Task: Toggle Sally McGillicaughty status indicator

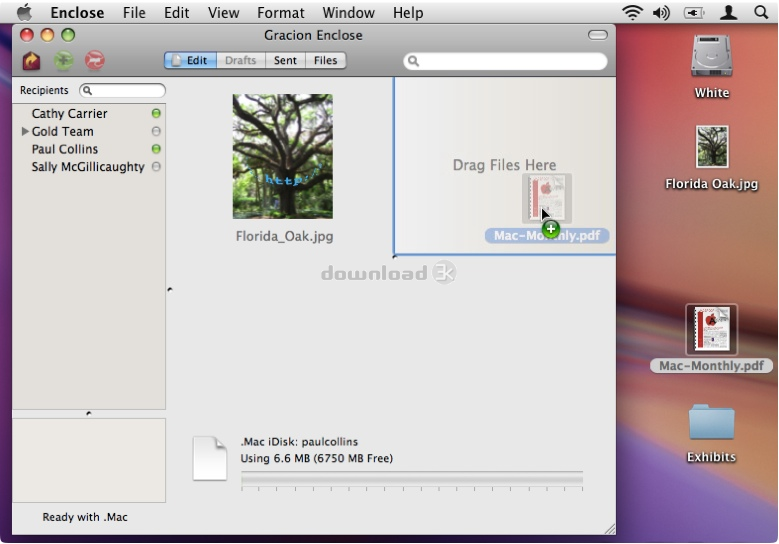Action: 156,167
